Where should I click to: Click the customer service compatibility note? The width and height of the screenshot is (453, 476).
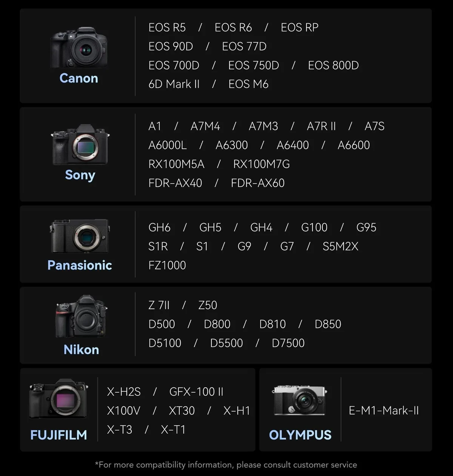pyautogui.click(x=226, y=465)
